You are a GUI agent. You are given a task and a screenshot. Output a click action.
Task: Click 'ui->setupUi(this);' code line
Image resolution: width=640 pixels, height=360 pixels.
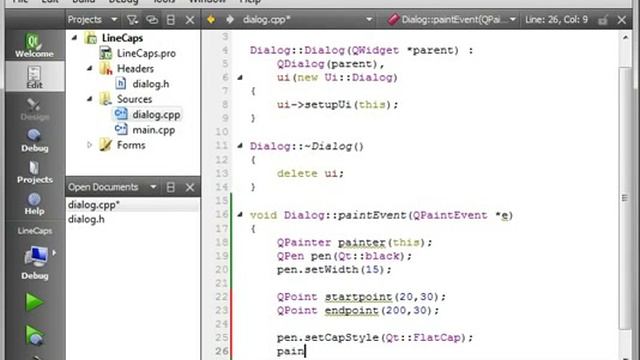pyautogui.click(x=338, y=104)
